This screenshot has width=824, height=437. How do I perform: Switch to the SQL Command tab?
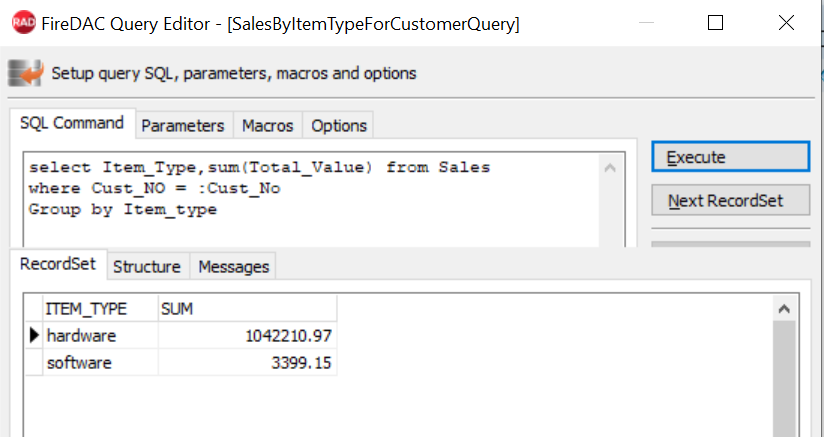click(72, 123)
